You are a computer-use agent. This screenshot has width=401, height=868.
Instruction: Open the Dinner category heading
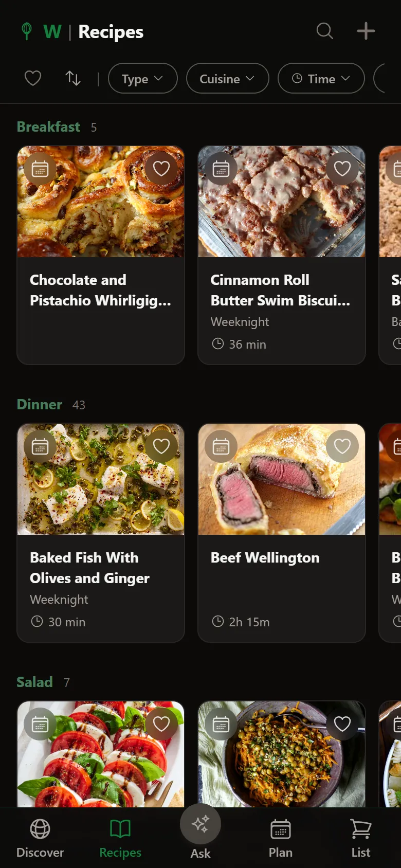(40, 405)
